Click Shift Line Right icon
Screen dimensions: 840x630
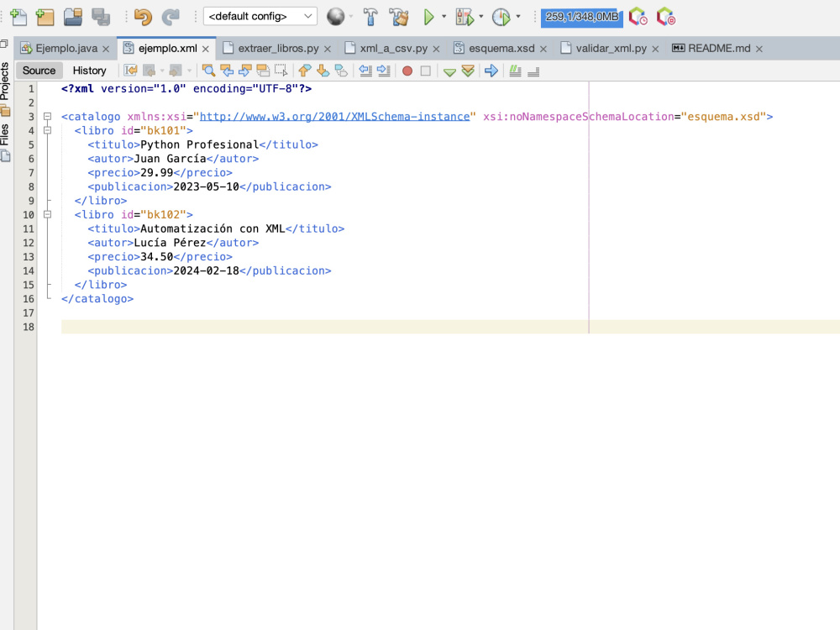pyautogui.click(x=384, y=71)
